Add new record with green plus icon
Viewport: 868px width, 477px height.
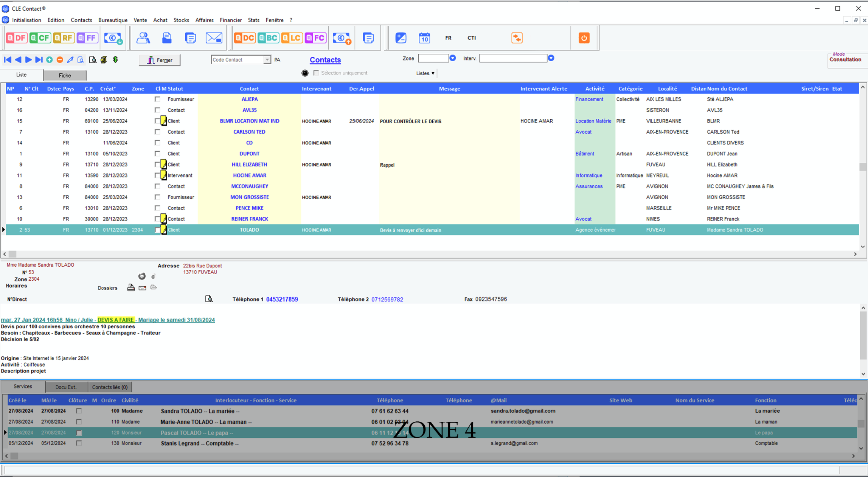(50, 60)
